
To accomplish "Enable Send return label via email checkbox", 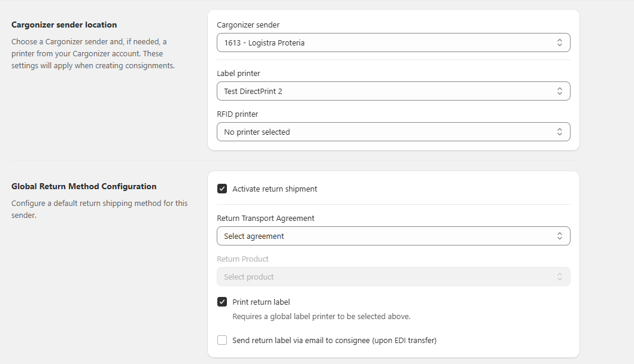I will (222, 340).
